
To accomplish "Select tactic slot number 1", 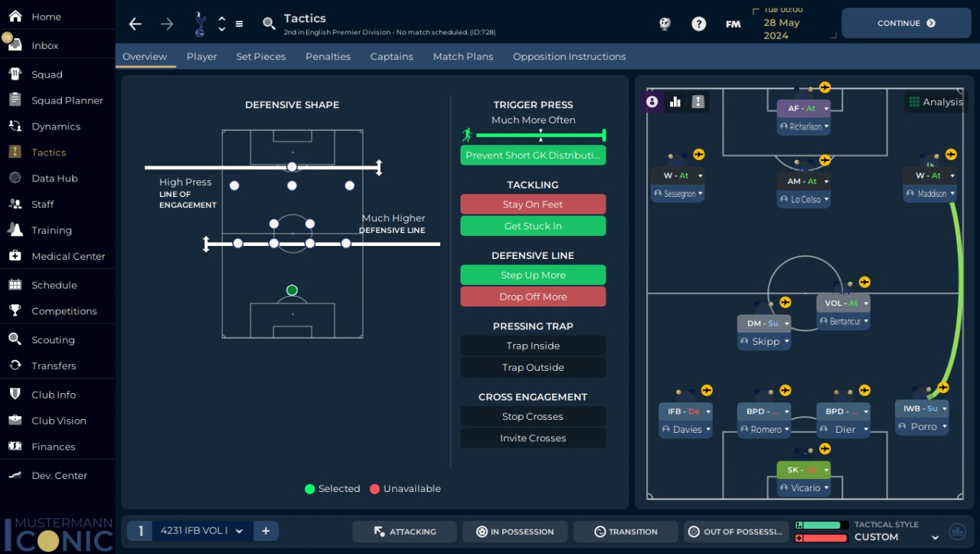I will (x=140, y=531).
